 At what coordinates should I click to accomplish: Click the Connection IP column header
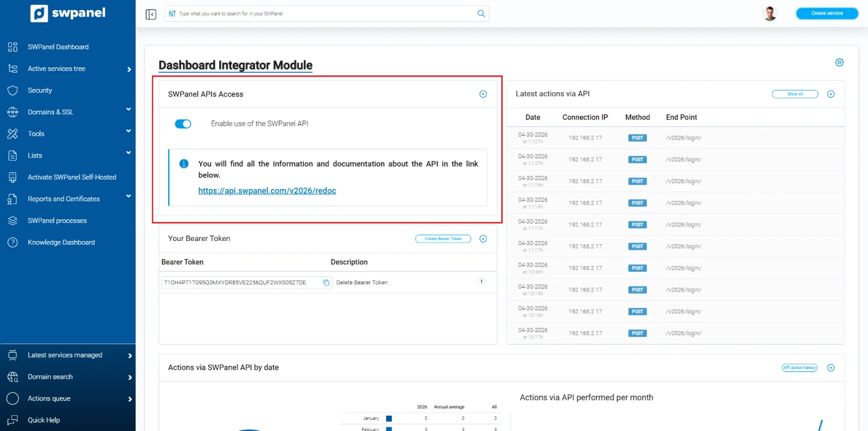tap(585, 117)
